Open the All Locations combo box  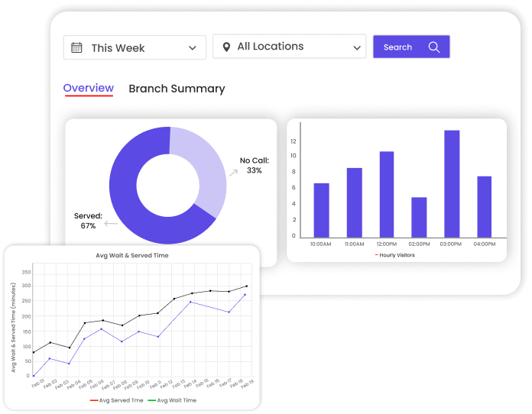point(289,47)
